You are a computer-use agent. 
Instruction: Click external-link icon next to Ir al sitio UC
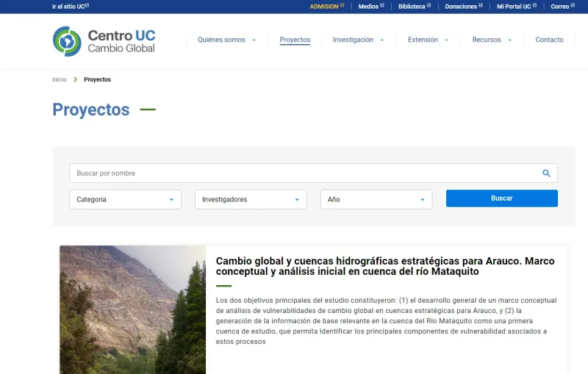point(87,5)
